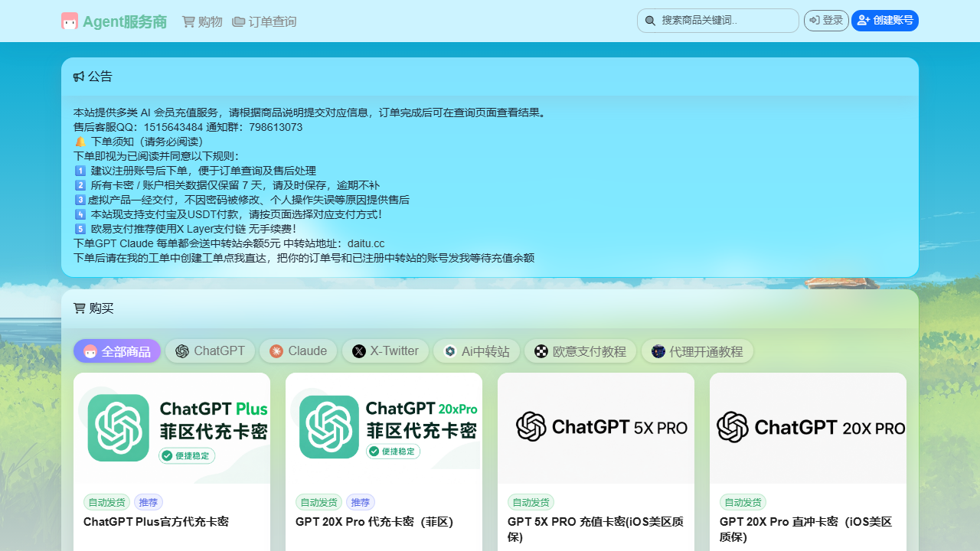
Task: Click the megaphone icon beside 公告
Action: coord(79,77)
